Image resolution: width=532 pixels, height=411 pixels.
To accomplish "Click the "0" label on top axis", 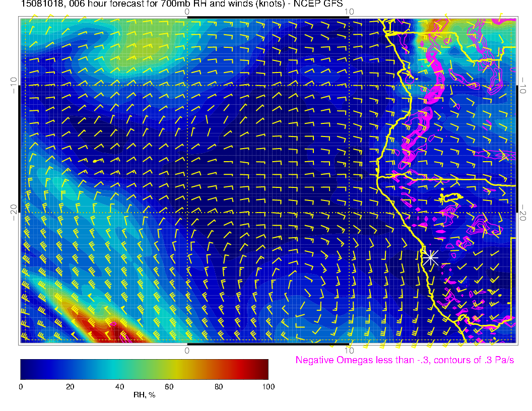I will 187,11.
